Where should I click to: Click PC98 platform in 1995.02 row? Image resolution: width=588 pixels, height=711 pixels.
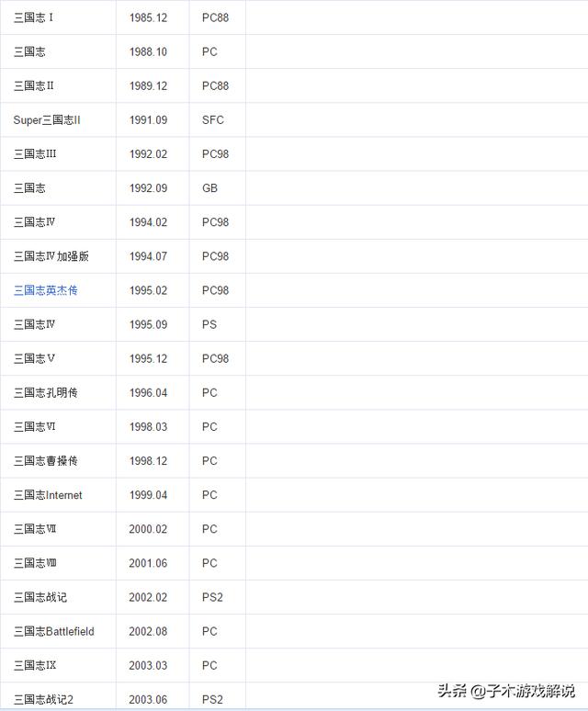(x=215, y=290)
